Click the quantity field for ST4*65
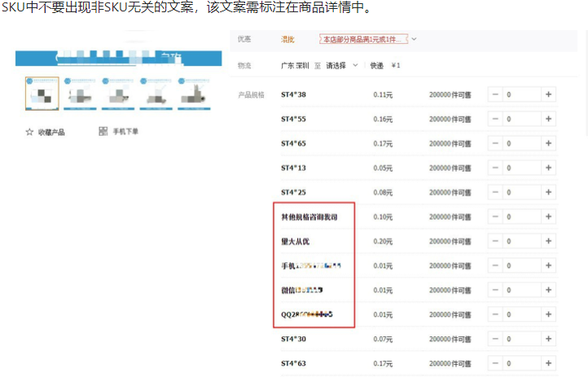Screen dimensions: 588x377 [521, 143]
